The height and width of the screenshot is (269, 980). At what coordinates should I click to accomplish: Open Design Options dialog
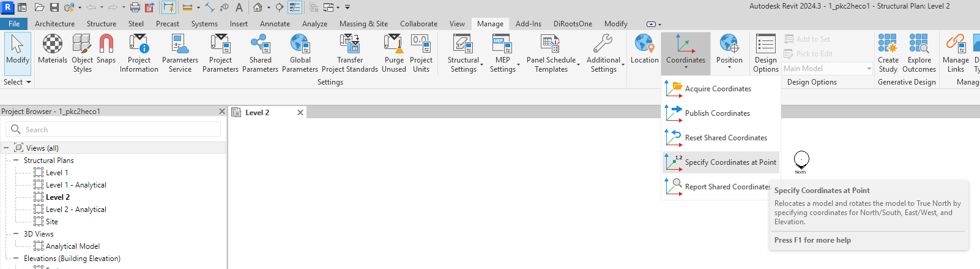pos(765,53)
